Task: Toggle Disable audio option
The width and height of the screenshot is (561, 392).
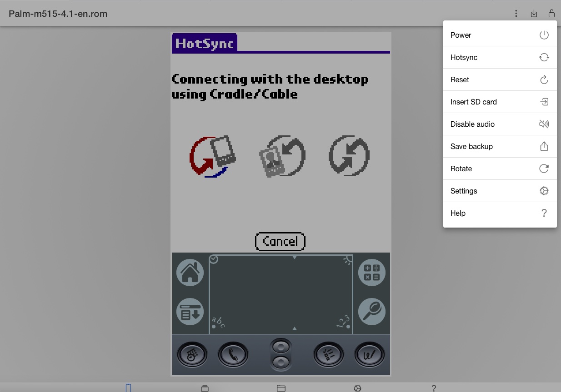Action: coord(500,124)
